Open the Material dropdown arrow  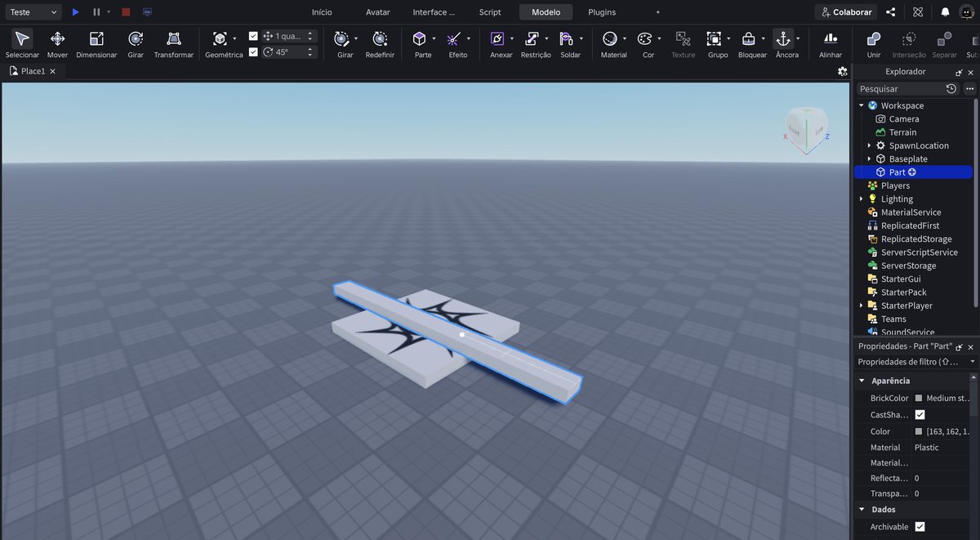625,38
